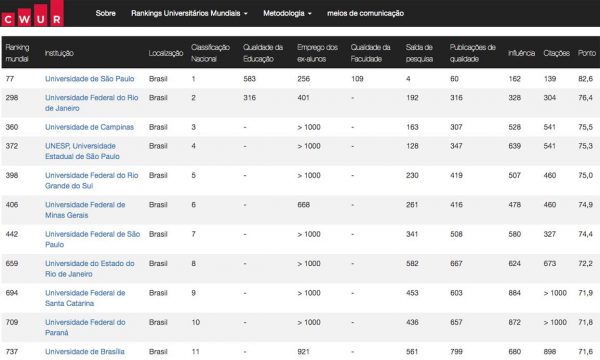The image size is (600, 360).
Task: Select world rank 737 cell
Action: 11,352
